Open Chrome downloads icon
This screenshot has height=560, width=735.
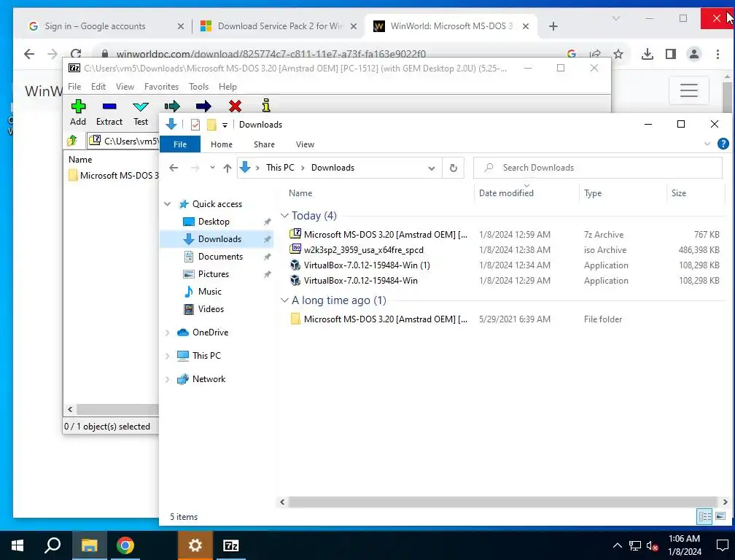click(x=647, y=54)
